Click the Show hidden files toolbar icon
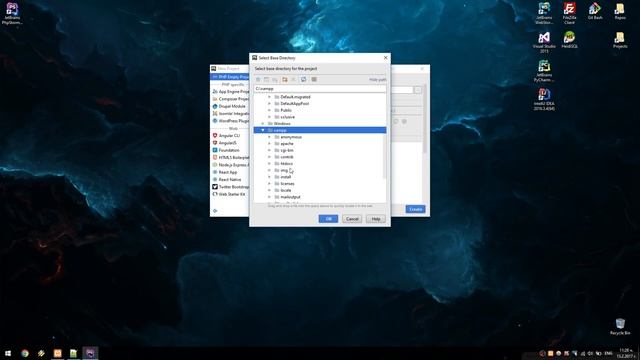640x360 pixels. tap(314, 80)
